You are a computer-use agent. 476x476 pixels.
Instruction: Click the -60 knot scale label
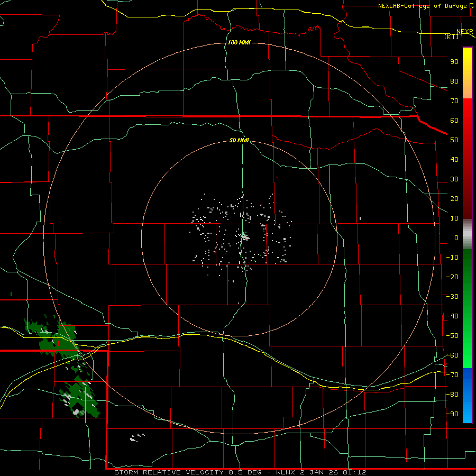(452, 355)
